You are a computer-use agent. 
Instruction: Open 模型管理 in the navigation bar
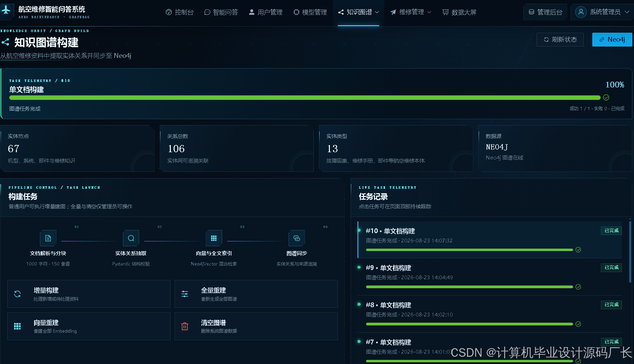click(310, 12)
